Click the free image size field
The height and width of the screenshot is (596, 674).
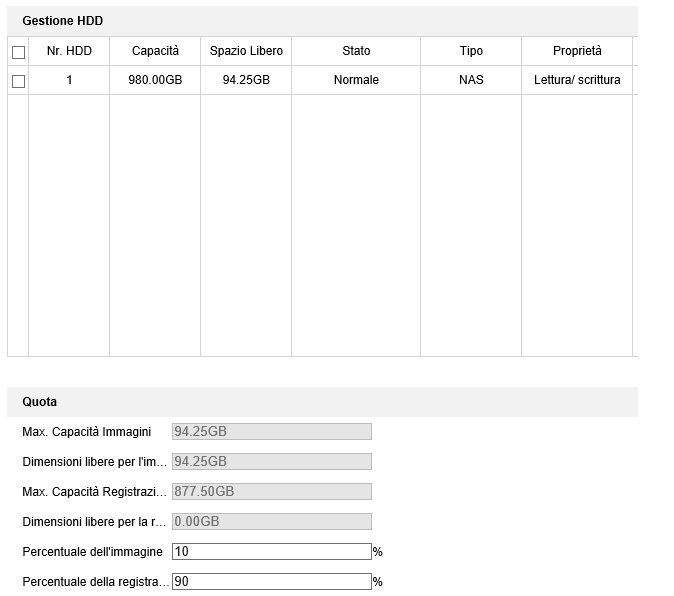tap(271, 462)
